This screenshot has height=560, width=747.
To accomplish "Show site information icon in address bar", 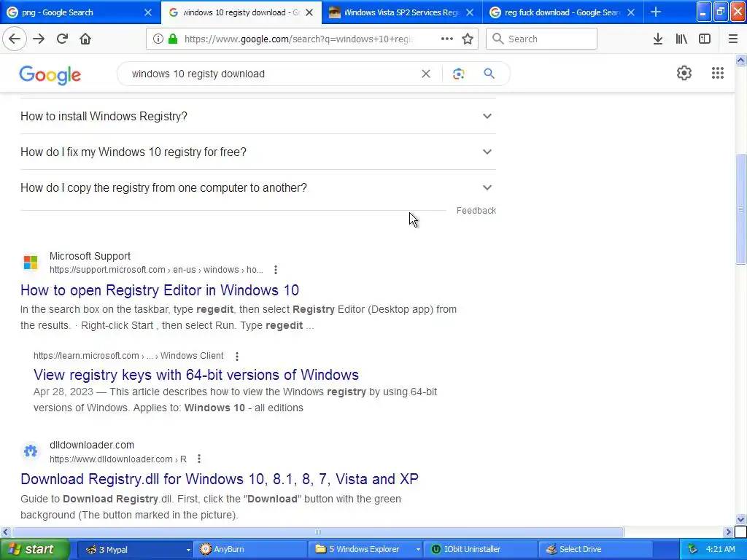I will point(158,39).
